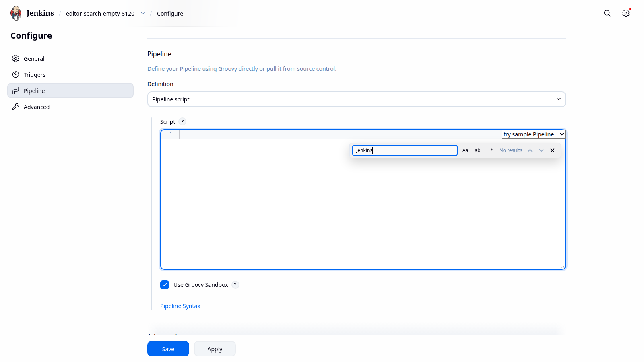Open the Pipeline Syntax link
644x362 pixels.
click(180, 306)
